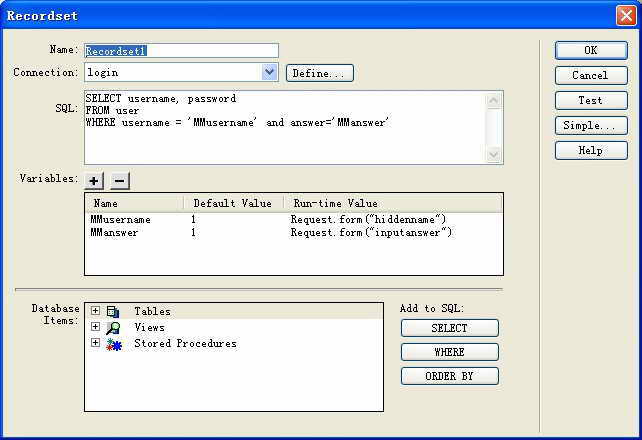This screenshot has height=440, width=642.
Task: Expand the Views tree node
Action: (x=96, y=328)
